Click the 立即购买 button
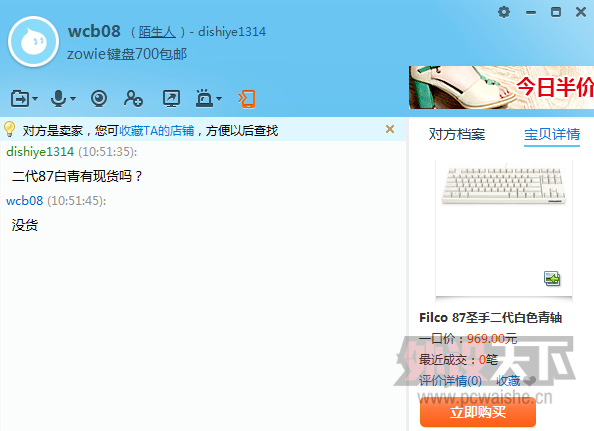The width and height of the screenshot is (594, 431). 478,412
